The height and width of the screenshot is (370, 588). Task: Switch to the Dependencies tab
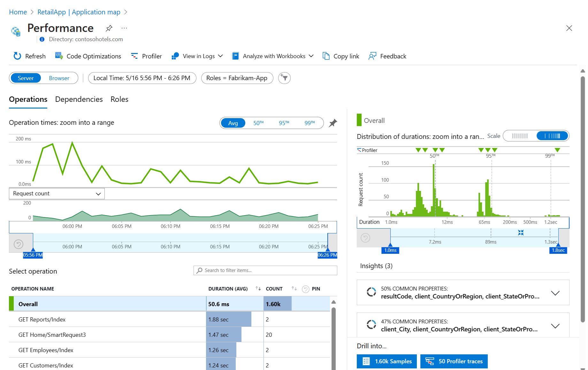pyautogui.click(x=79, y=99)
